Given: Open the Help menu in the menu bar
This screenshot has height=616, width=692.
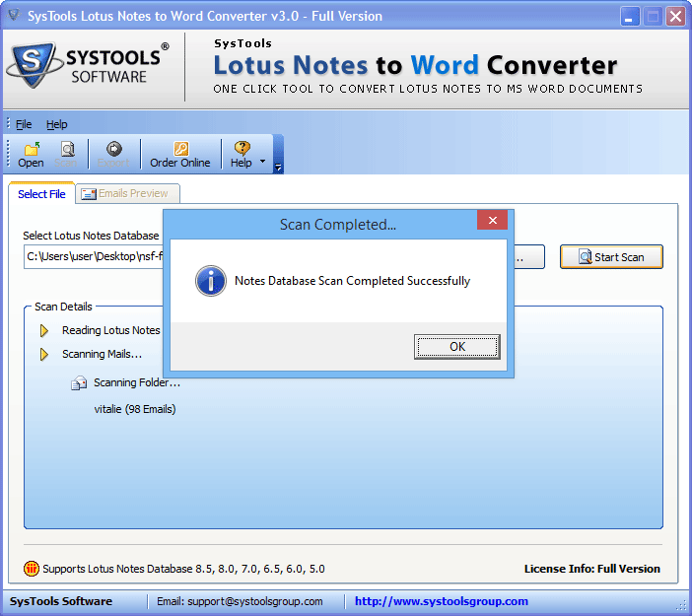Looking at the screenshot, I should (56, 124).
